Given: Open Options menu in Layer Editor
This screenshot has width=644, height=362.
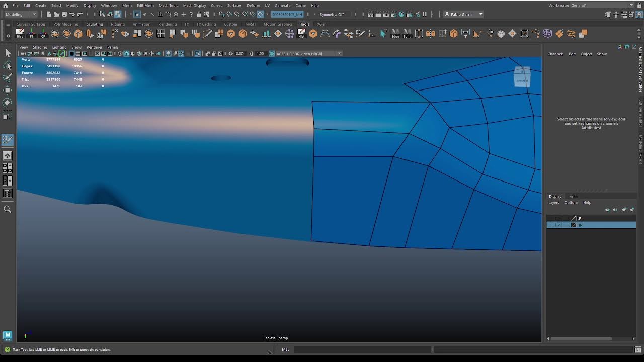Looking at the screenshot, I should pyautogui.click(x=571, y=203).
